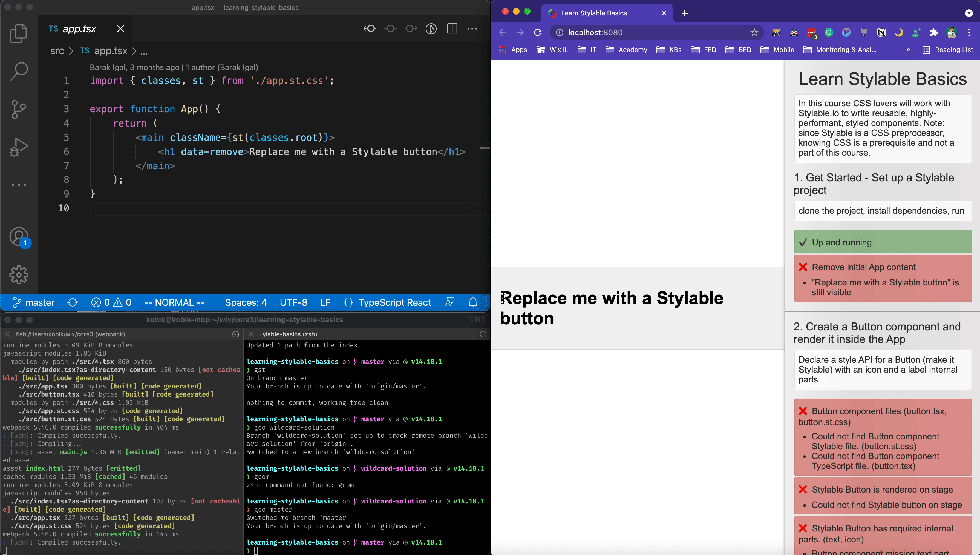
Task: Open a new Chrome tab
Action: (685, 13)
